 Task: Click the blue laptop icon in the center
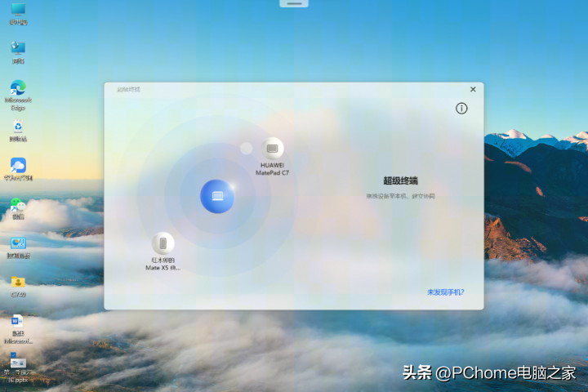pos(217,196)
